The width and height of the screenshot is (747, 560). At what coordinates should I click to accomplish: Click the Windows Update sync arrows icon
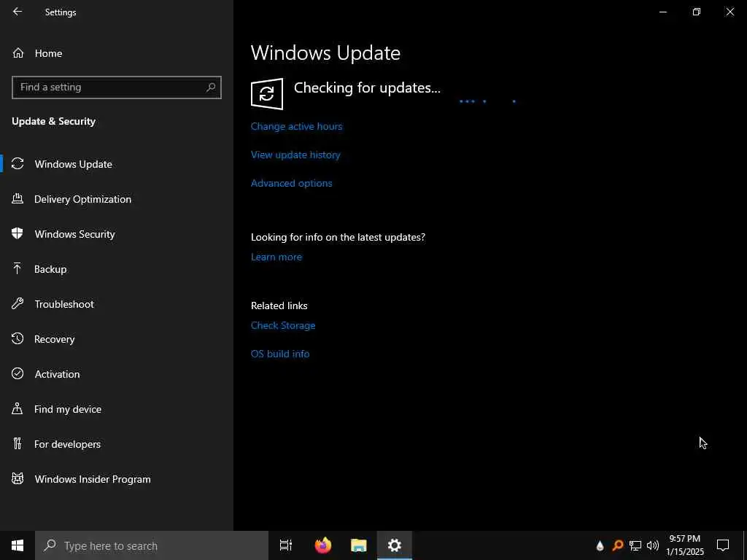tap(18, 164)
